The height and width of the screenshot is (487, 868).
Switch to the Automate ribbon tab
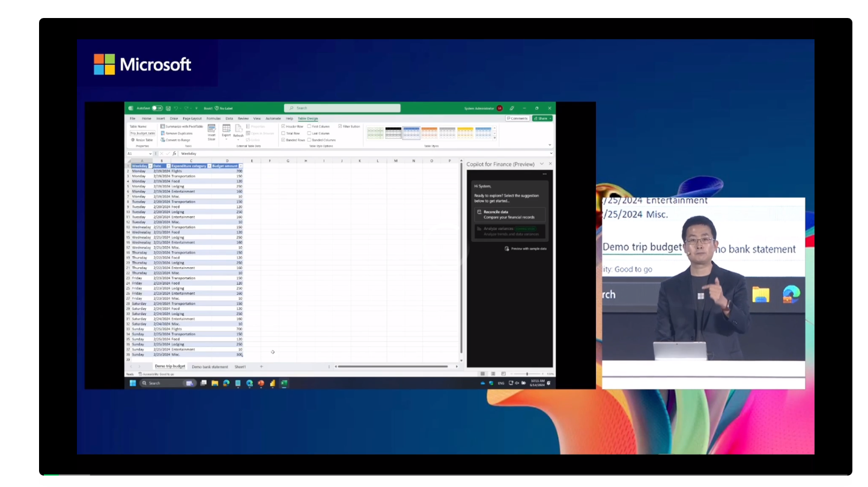point(273,118)
